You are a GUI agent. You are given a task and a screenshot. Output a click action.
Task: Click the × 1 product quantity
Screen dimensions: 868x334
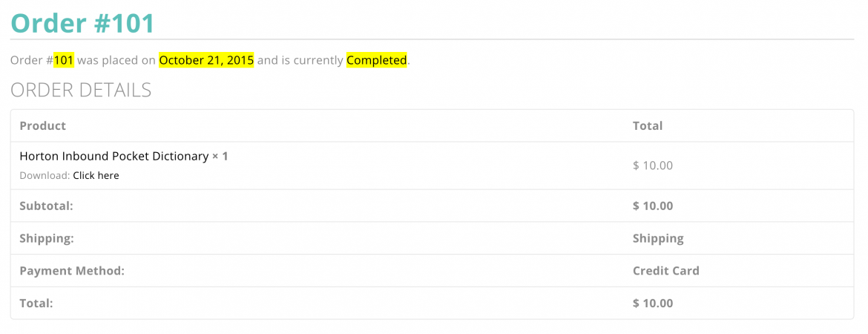click(220, 157)
